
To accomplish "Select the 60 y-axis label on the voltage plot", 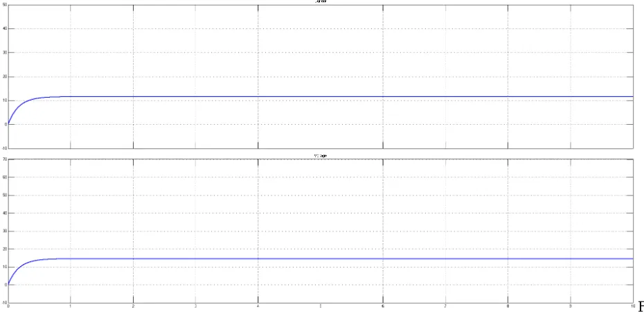I will 5,177.
